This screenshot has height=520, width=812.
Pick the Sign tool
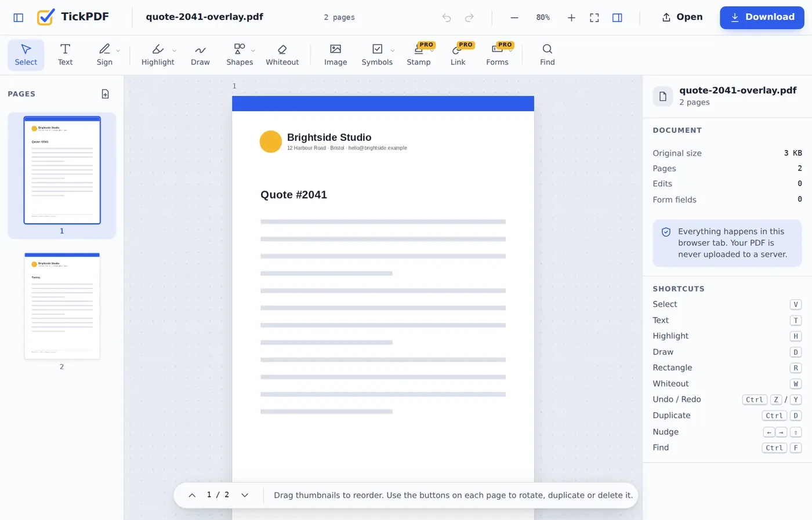pyautogui.click(x=104, y=54)
